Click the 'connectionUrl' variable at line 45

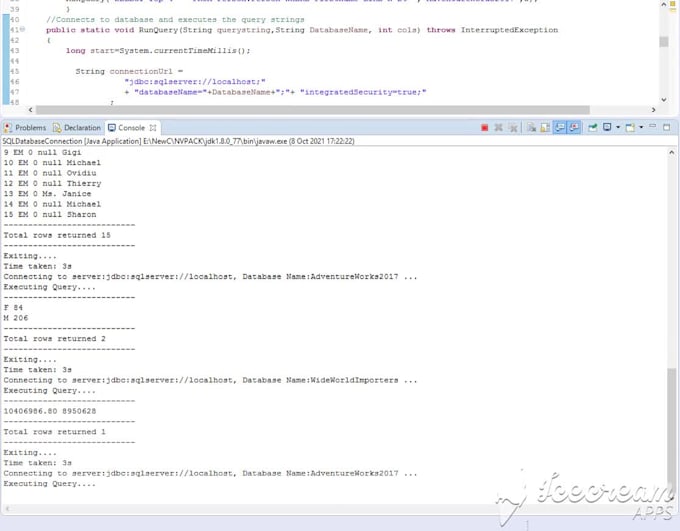[x=141, y=71]
